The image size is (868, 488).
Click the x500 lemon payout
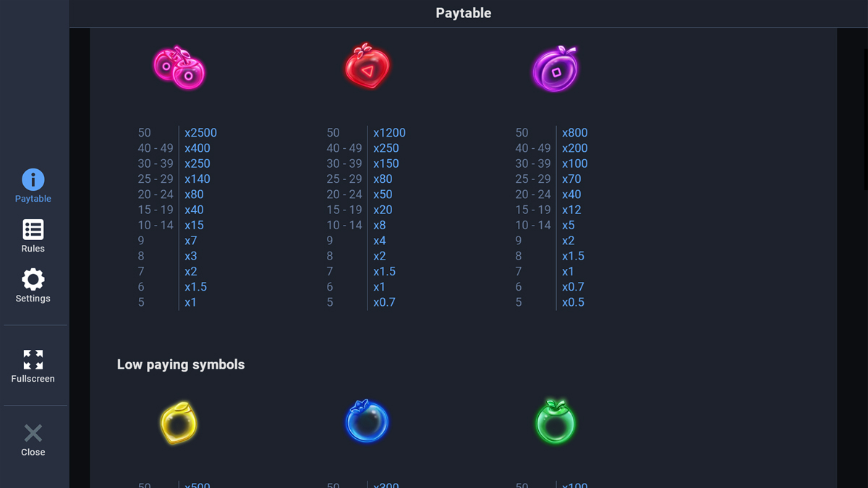click(x=197, y=485)
